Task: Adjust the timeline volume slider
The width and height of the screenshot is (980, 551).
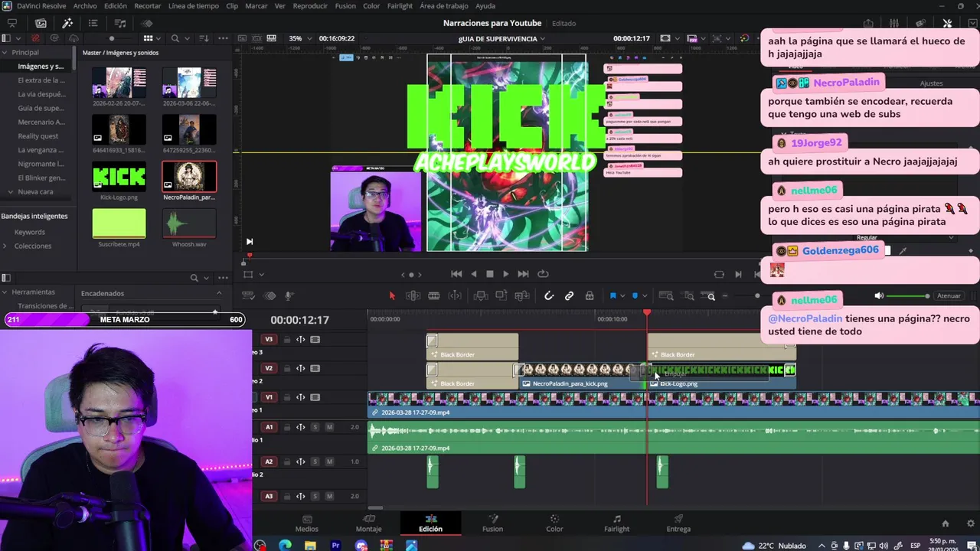Action: coord(908,296)
